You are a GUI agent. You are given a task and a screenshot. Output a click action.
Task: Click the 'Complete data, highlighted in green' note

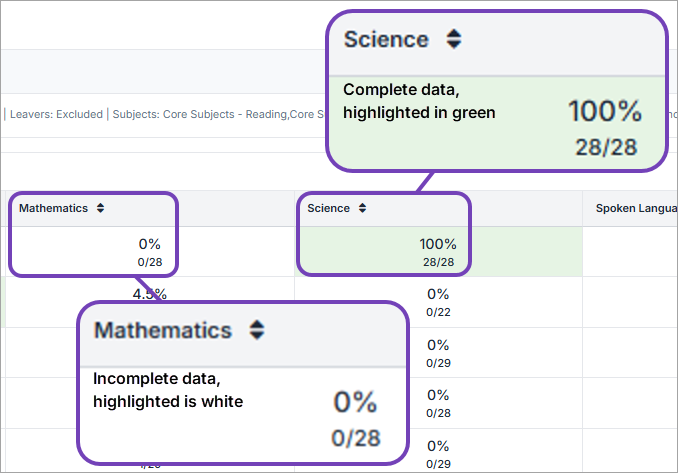tap(419, 100)
